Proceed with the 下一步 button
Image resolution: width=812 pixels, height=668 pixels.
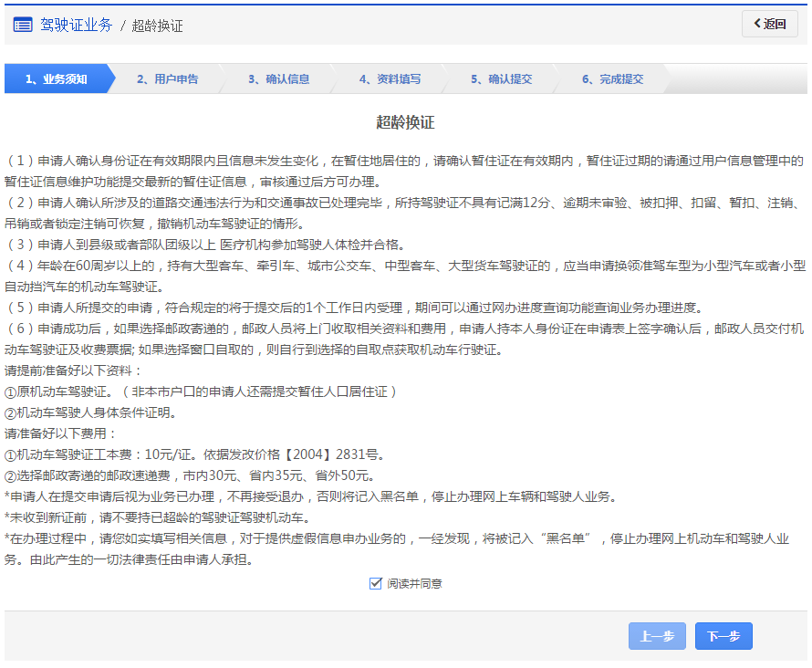[x=724, y=636]
